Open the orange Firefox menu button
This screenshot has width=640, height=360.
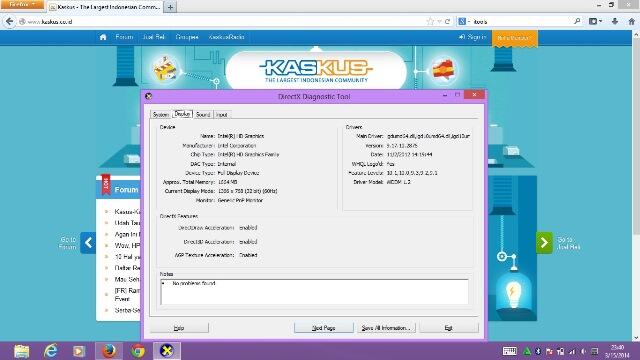click(22, 4)
